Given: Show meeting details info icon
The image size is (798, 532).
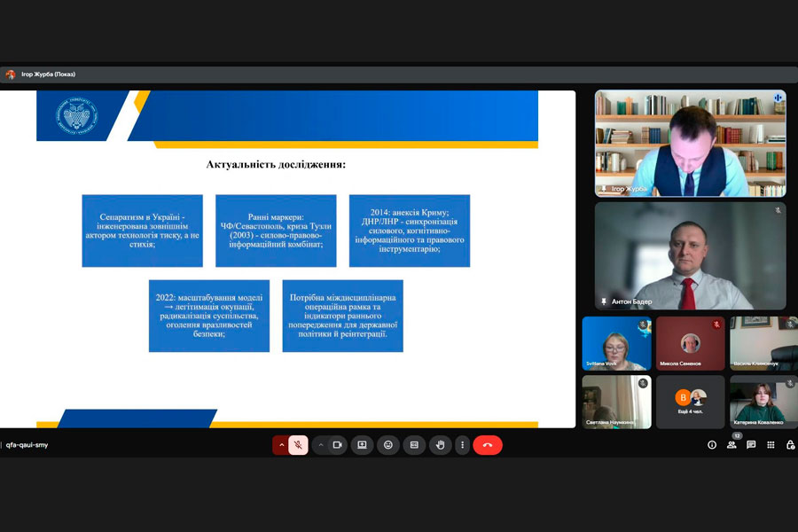Looking at the screenshot, I should pos(712,445).
